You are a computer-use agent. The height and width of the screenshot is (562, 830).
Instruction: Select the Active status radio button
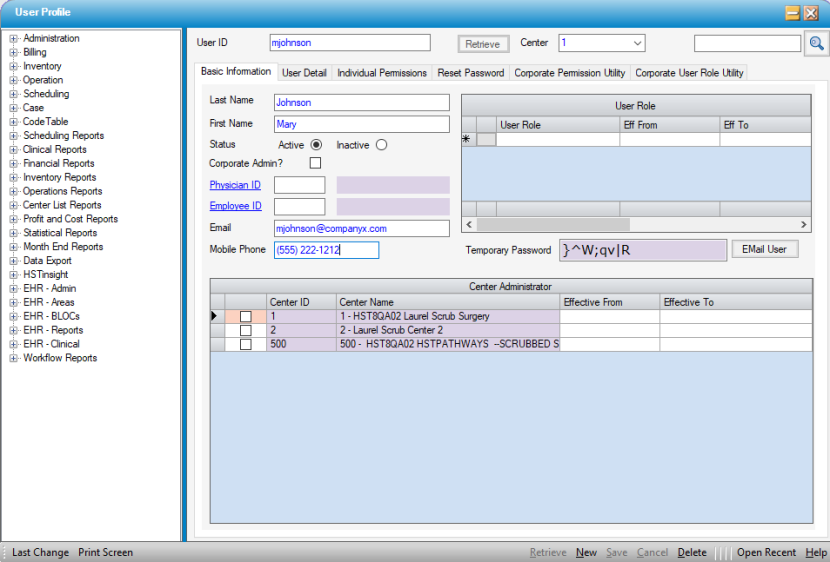pos(316,145)
